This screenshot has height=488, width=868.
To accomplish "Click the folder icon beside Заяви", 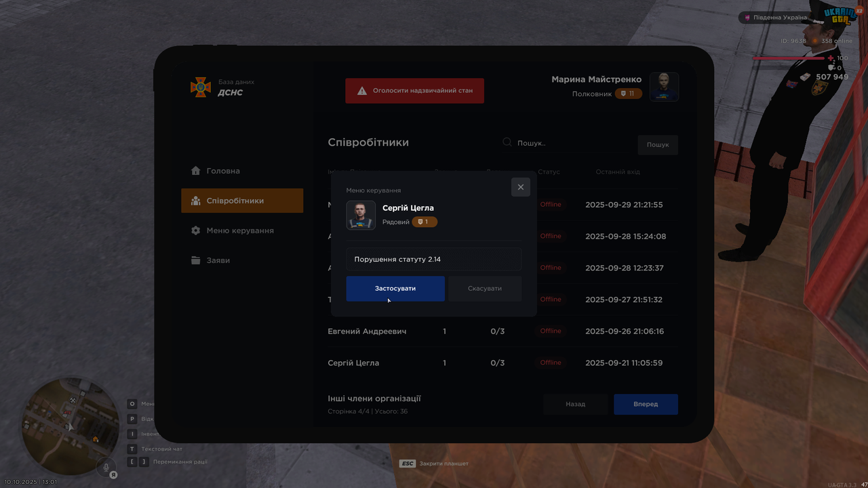I will (x=195, y=260).
